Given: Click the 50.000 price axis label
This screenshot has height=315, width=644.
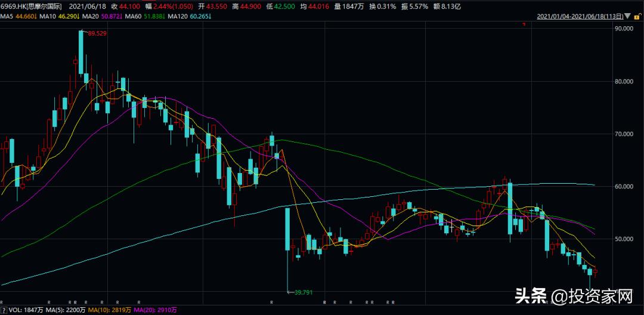Looking at the screenshot, I should (x=624, y=239).
